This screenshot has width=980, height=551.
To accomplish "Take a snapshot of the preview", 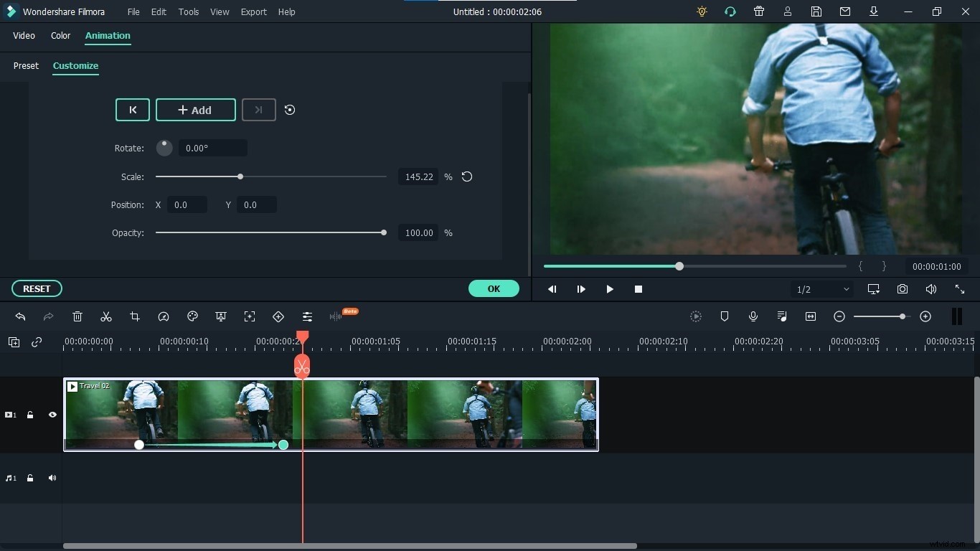I will click(x=903, y=289).
